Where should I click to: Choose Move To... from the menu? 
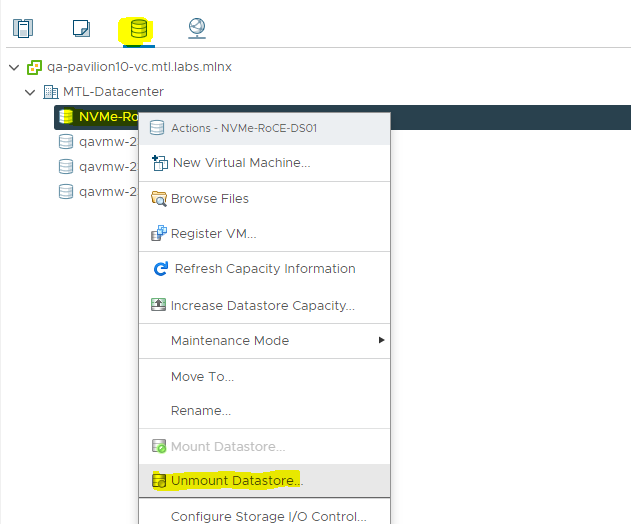tap(264, 376)
